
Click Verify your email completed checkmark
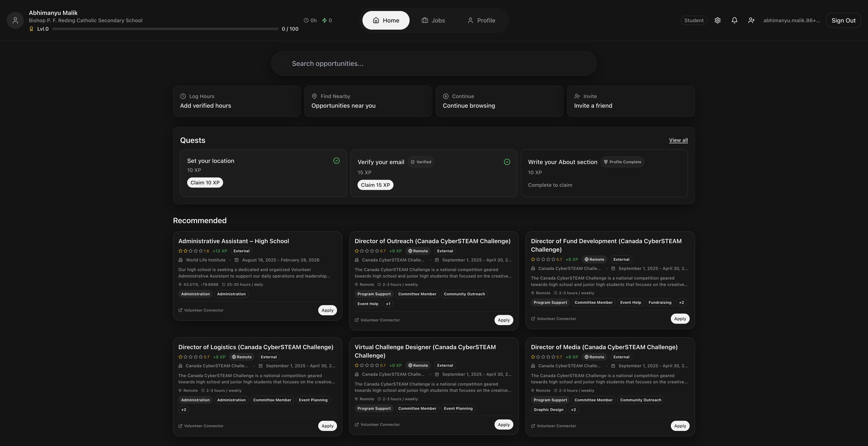coord(507,162)
